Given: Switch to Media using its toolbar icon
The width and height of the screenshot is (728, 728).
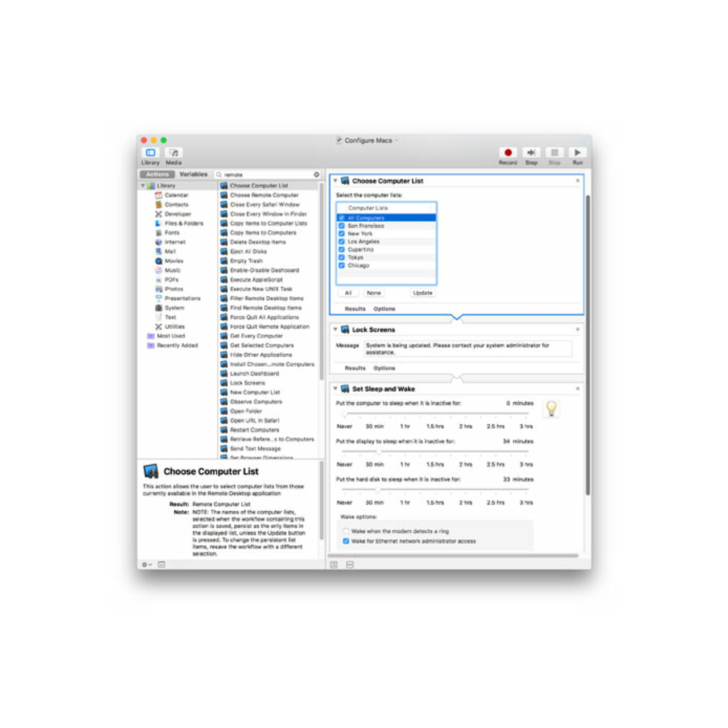Looking at the screenshot, I should click(x=173, y=152).
